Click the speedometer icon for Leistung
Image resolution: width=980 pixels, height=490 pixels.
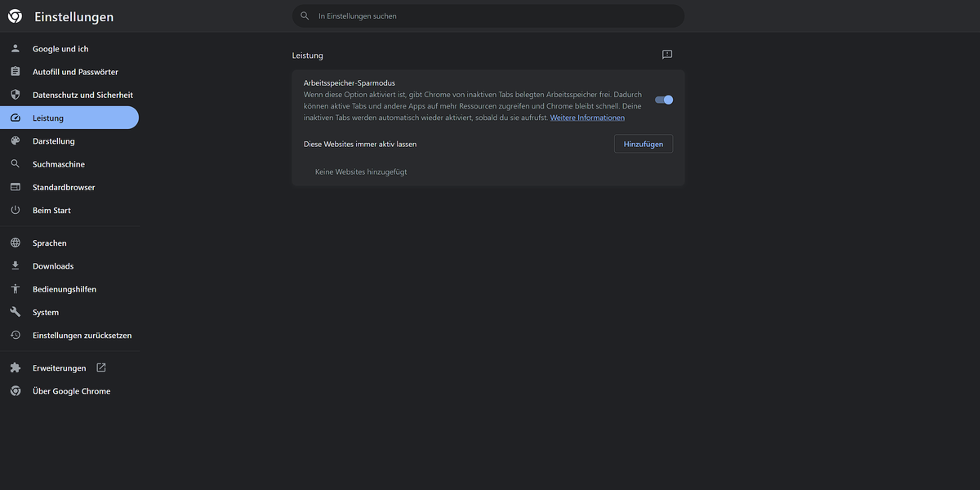[x=15, y=118]
